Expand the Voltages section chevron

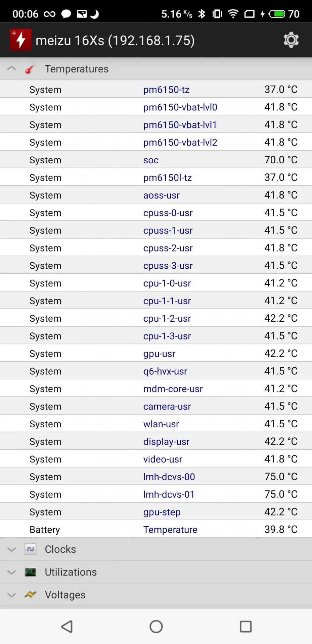pyautogui.click(x=11, y=595)
